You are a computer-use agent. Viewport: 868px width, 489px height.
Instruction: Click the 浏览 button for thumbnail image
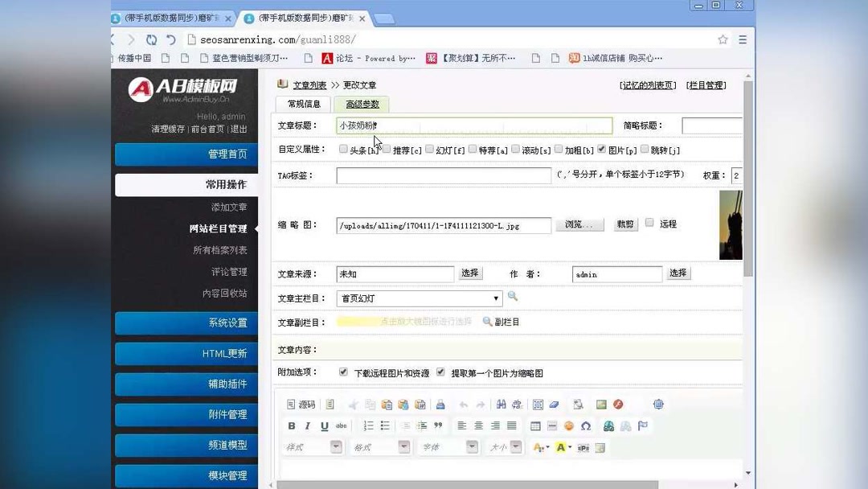579,225
